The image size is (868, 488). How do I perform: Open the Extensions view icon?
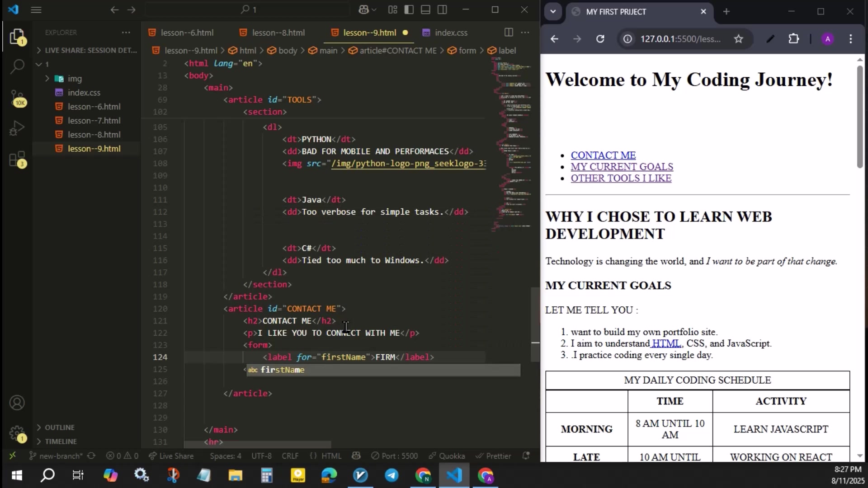pyautogui.click(x=17, y=159)
